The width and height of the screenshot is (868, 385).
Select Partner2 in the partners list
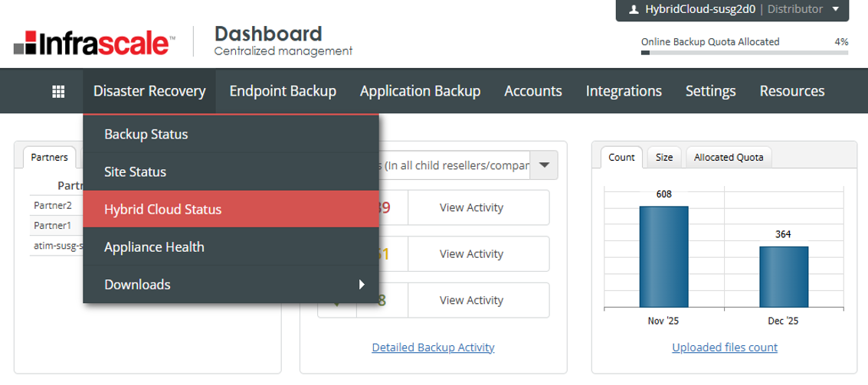click(53, 205)
